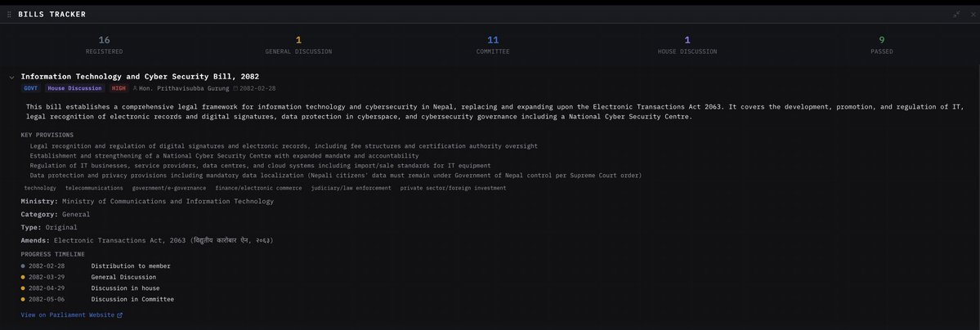980x330 pixels.
Task: Click the Key Provisions heading
Action: 47,135
